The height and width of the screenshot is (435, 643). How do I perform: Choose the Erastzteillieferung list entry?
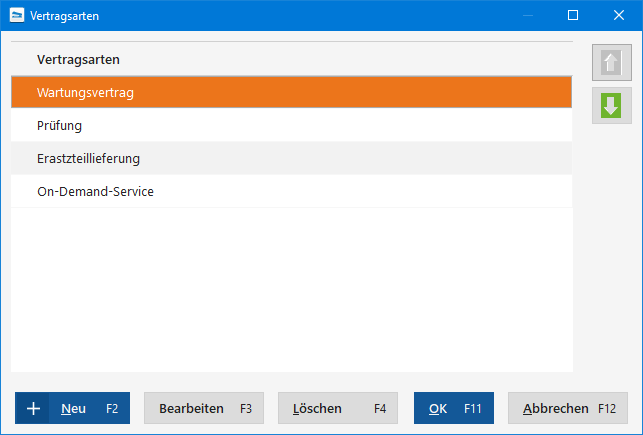coord(290,159)
